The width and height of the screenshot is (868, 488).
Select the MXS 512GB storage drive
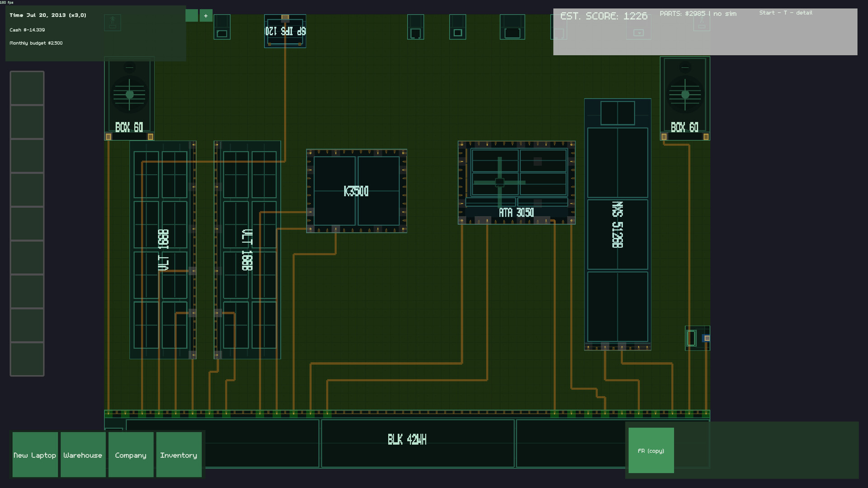point(618,225)
